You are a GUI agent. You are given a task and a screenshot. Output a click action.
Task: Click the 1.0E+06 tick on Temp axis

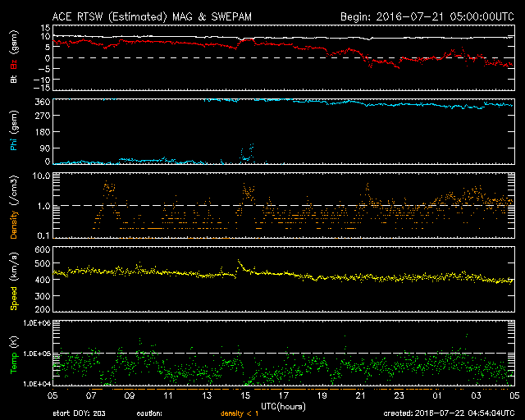click(x=34, y=324)
